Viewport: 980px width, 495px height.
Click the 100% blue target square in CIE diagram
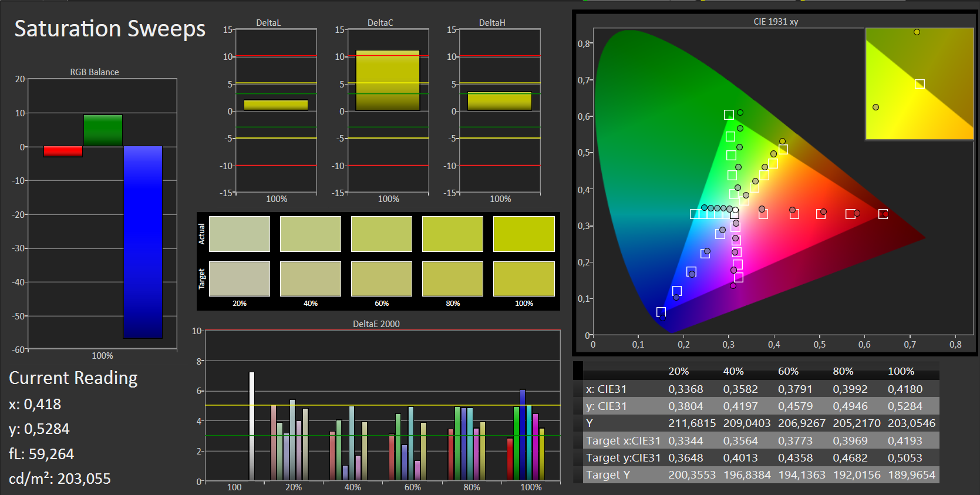click(661, 312)
